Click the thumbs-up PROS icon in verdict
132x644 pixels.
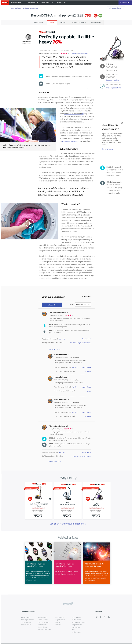tap(41, 76)
